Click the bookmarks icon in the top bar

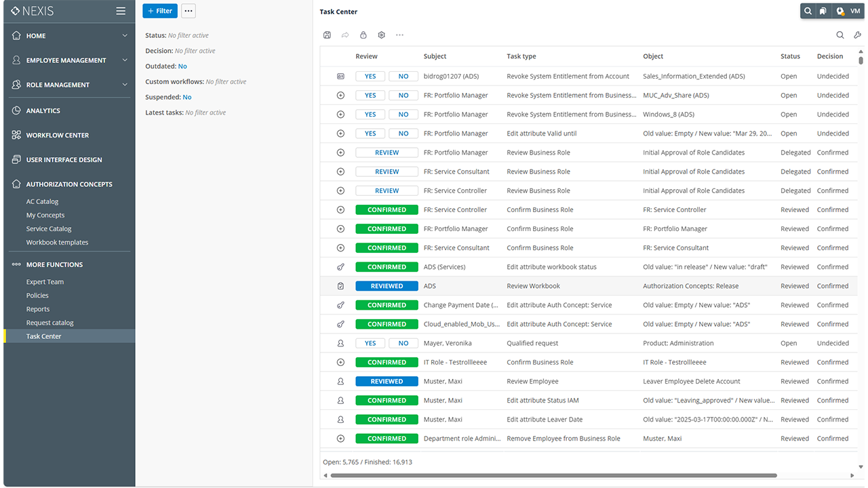(823, 11)
